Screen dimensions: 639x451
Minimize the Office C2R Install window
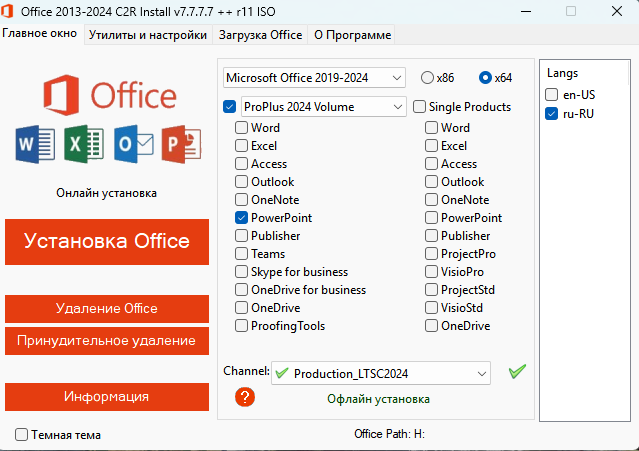[526, 11]
